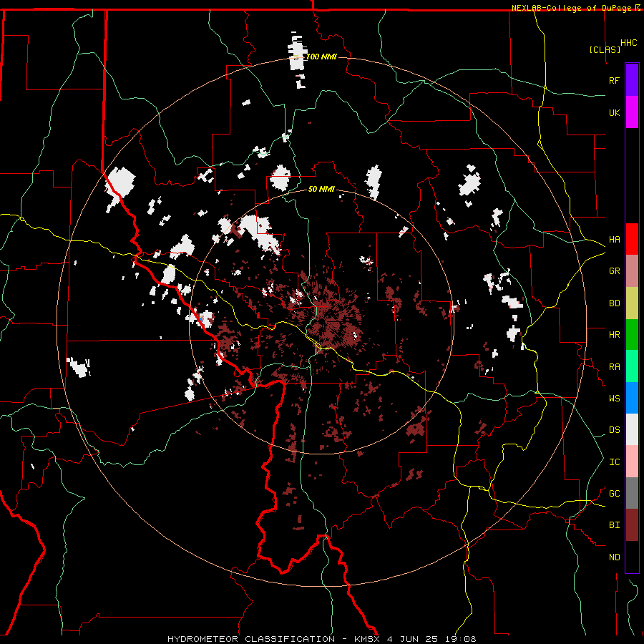Image resolution: width=644 pixels, height=644 pixels.
Task: Click the HR green legend swatch
Action: point(632,334)
